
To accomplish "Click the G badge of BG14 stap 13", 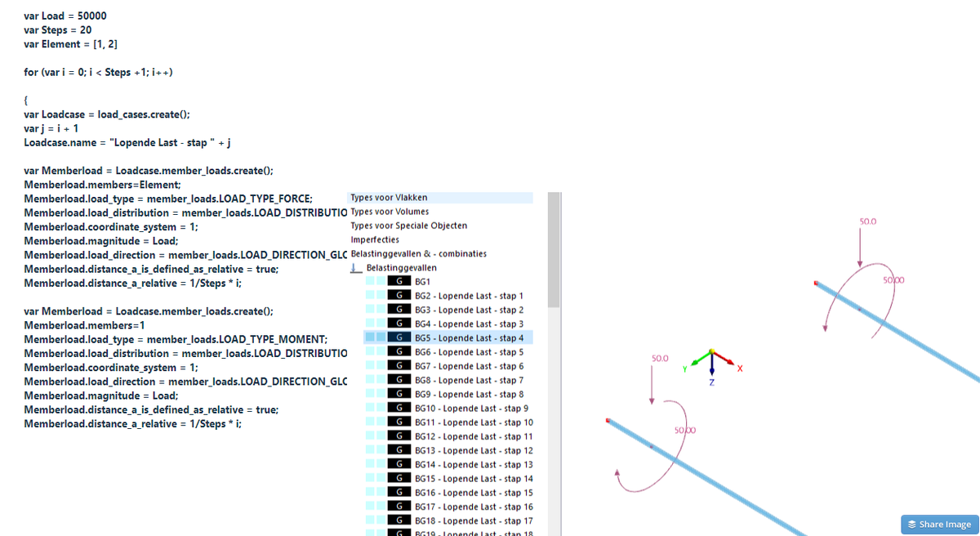I will [399, 464].
